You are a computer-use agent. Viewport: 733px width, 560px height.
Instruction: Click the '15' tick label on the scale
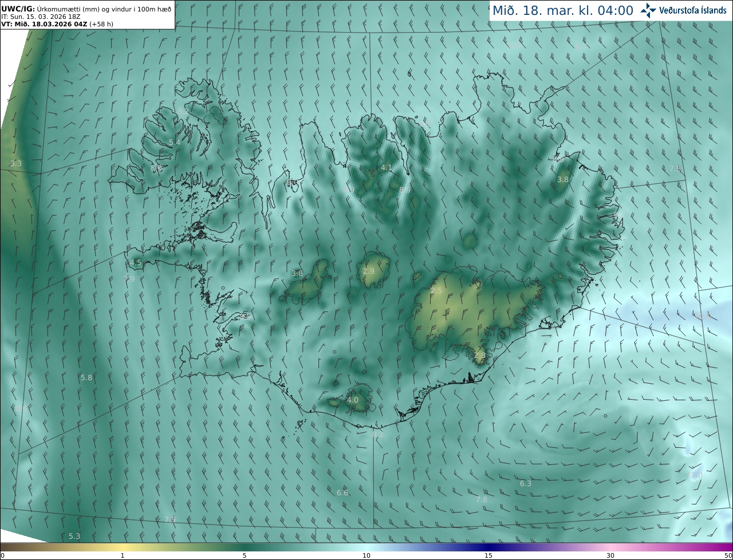click(488, 555)
